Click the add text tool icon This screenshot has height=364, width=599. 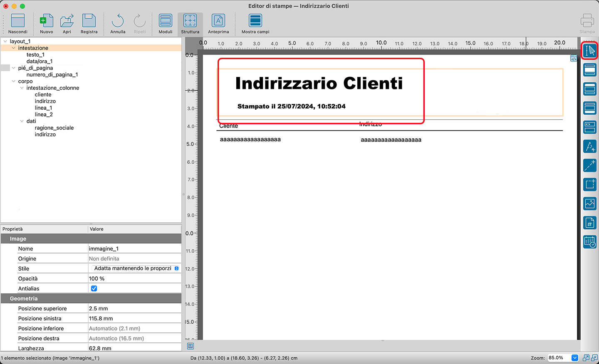click(x=589, y=146)
